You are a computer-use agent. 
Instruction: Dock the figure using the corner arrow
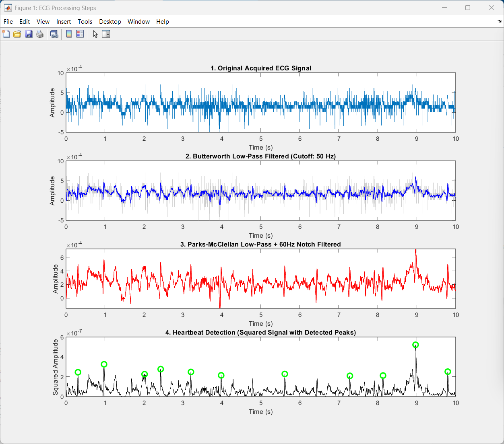[x=500, y=21]
